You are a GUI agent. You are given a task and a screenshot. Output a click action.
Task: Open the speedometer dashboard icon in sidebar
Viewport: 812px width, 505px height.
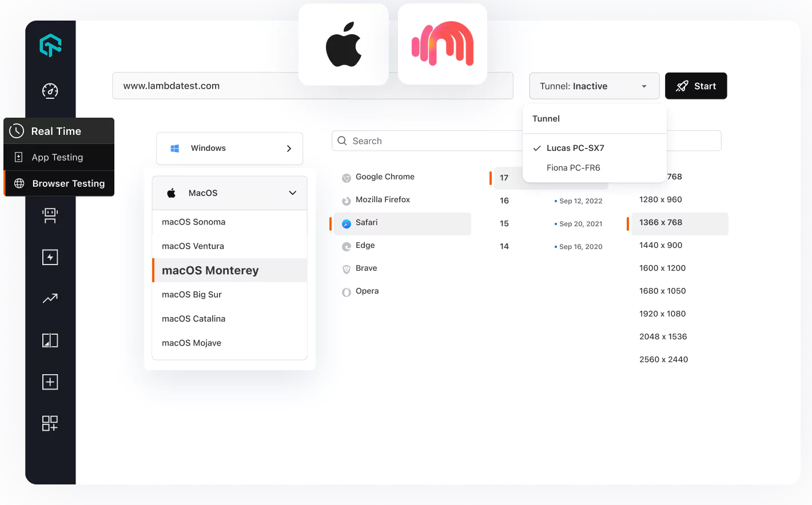pyautogui.click(x=50, y=90)
